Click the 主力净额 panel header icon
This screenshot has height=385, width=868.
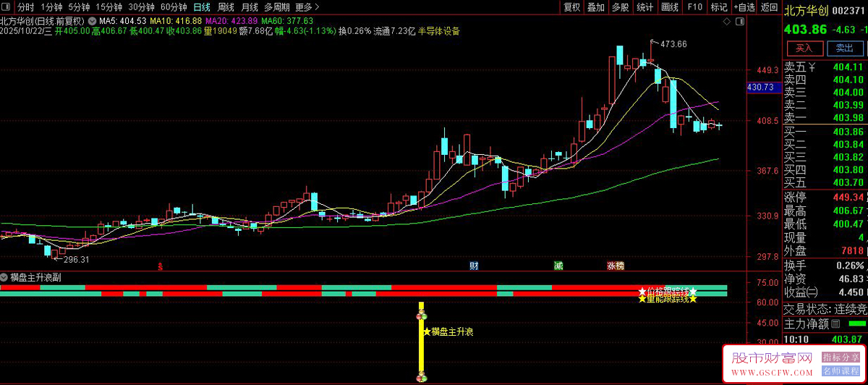pyautogui.click(x=836, y=323)
